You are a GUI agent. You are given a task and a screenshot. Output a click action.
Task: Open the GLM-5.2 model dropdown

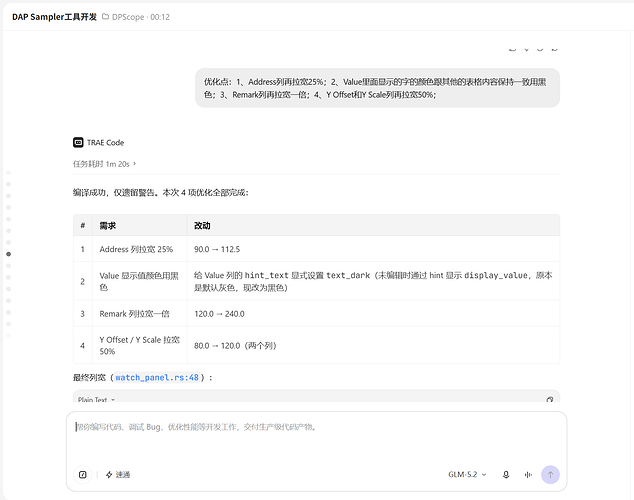coord(467,475)
